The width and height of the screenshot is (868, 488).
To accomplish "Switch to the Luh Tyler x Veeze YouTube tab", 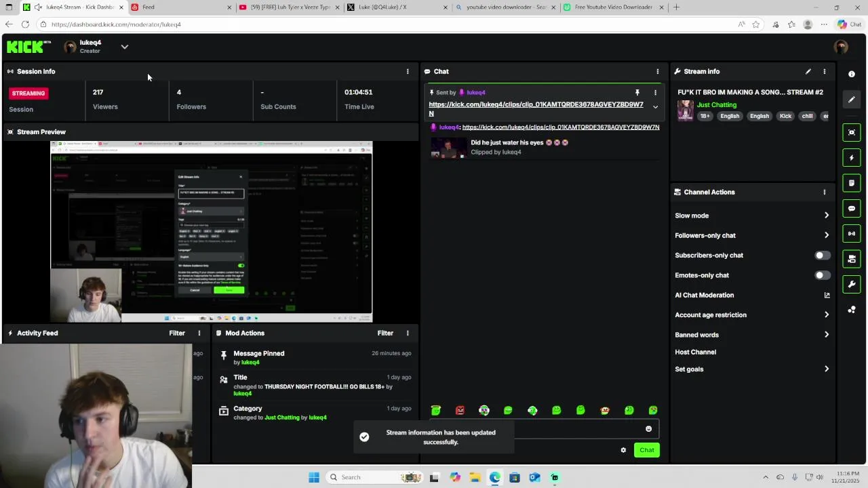I will point(288,7).
